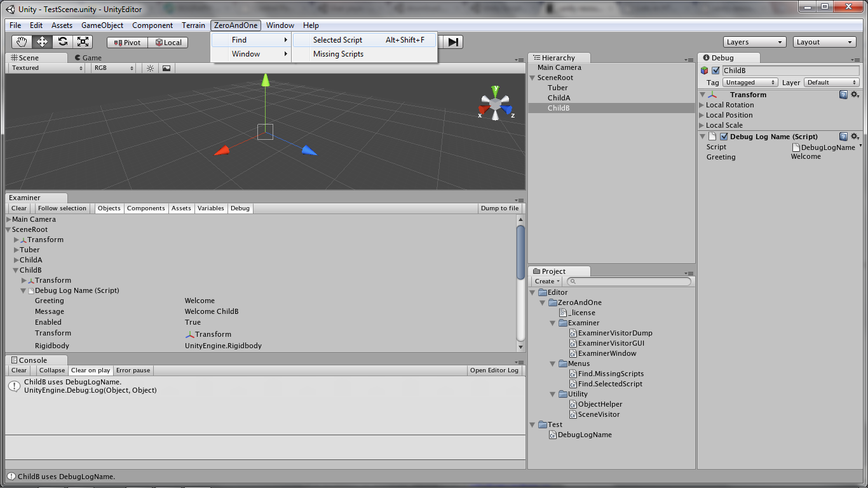Choose Selected Script from Find submenu
The image size is (868, 488).
[x=365, y=40]
